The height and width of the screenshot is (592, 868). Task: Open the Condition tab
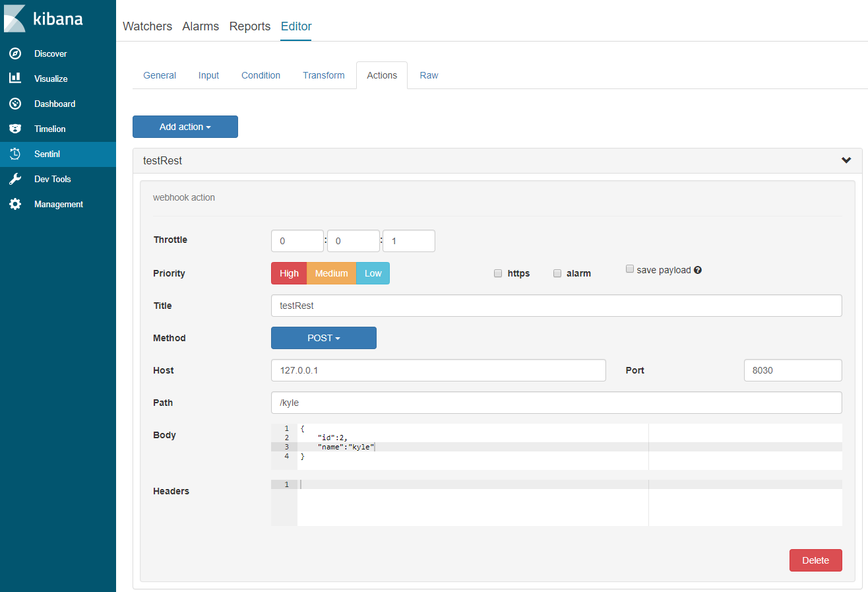tap(261, 75)
